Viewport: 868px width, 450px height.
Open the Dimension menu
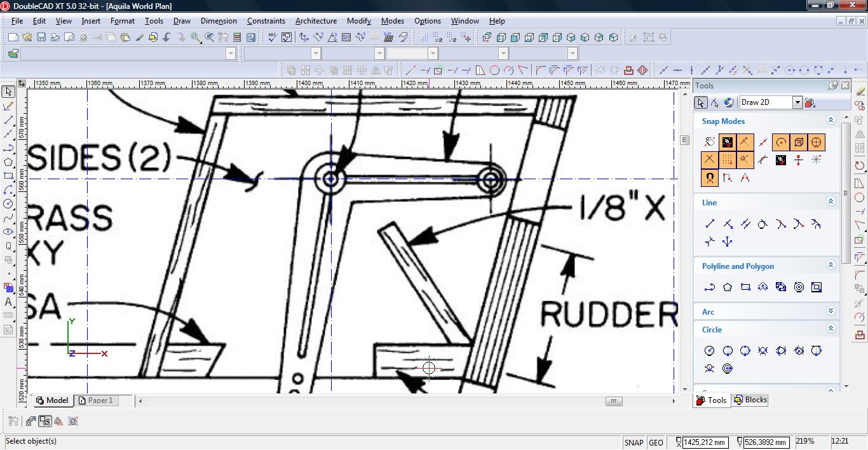[219, 21]
